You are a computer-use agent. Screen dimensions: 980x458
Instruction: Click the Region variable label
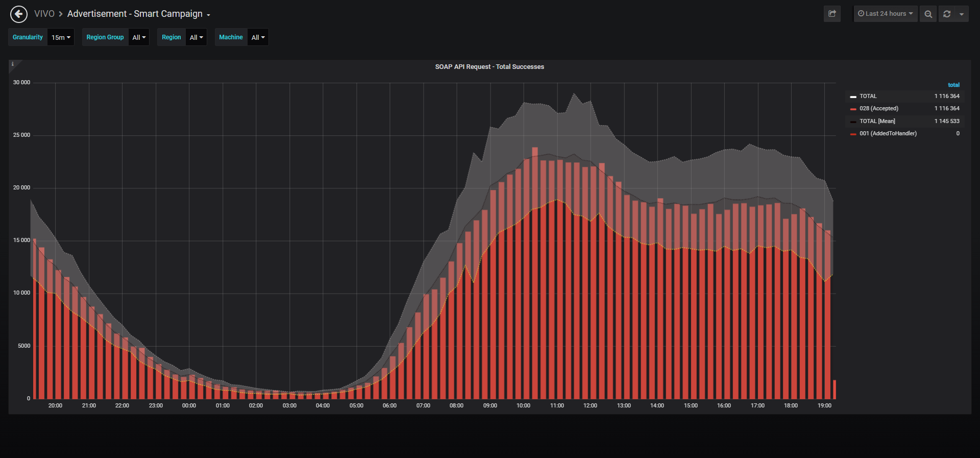[x=171, y=37]
